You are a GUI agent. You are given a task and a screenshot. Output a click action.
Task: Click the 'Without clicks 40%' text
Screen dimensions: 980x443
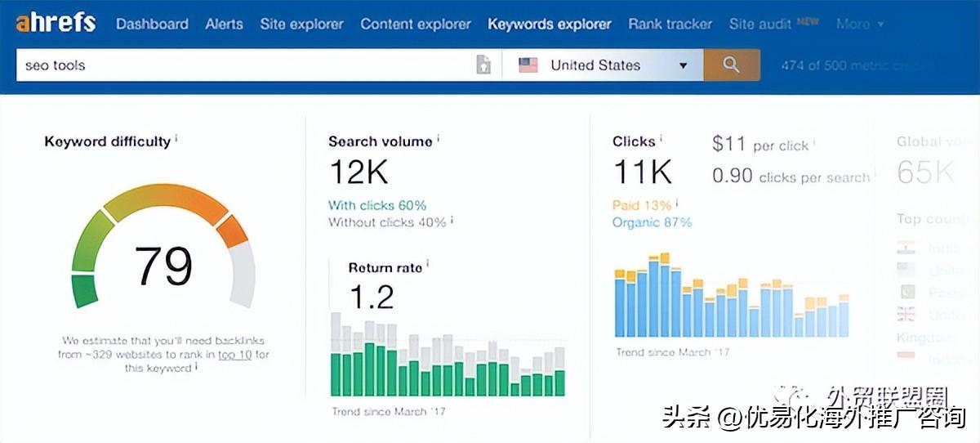387,222
